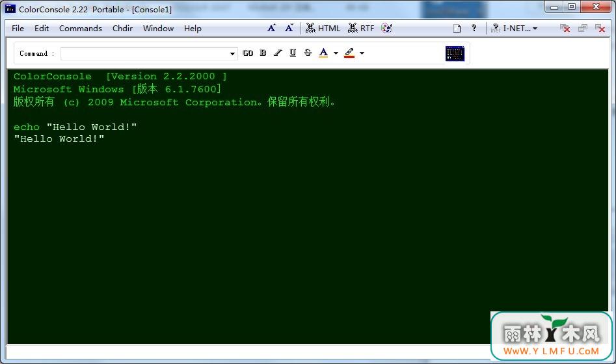Image resolution: width=616 pixels, height=364 pixels.
Task: Open the Help menu
Action: 193,28
